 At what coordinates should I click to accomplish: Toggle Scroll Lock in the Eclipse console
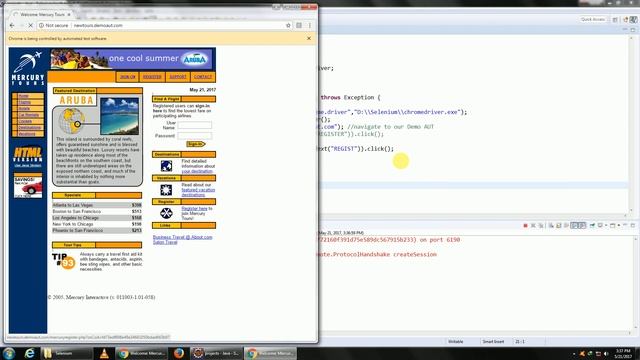559,226
